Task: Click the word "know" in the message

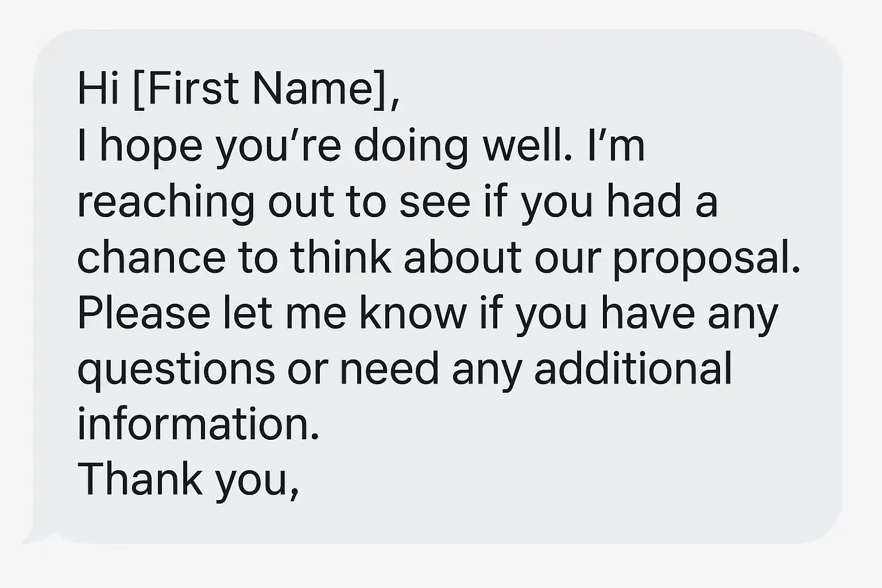Action: (413, 313)
